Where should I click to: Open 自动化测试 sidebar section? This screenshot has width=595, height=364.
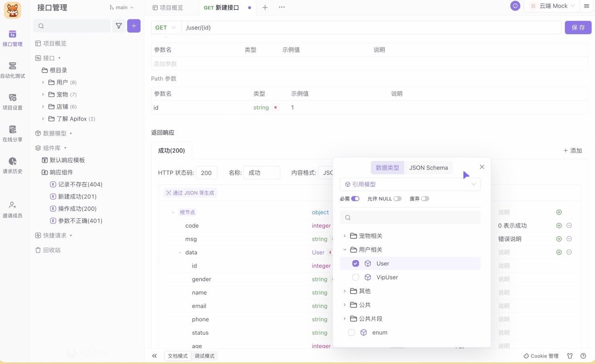12,70
